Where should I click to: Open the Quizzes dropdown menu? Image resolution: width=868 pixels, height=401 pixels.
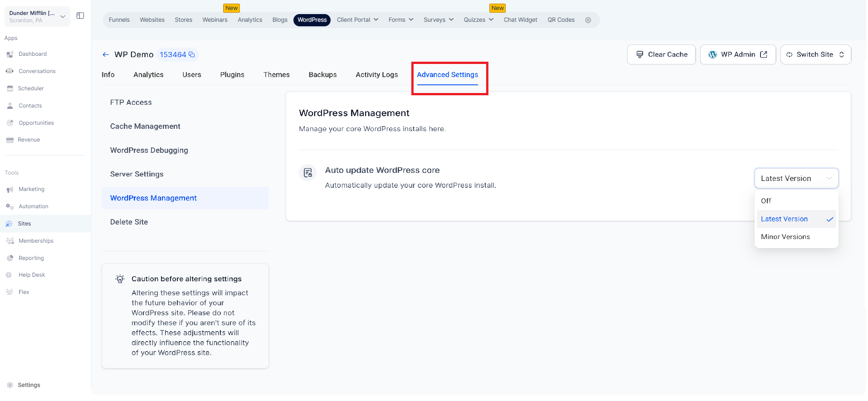tap(478, 20)
